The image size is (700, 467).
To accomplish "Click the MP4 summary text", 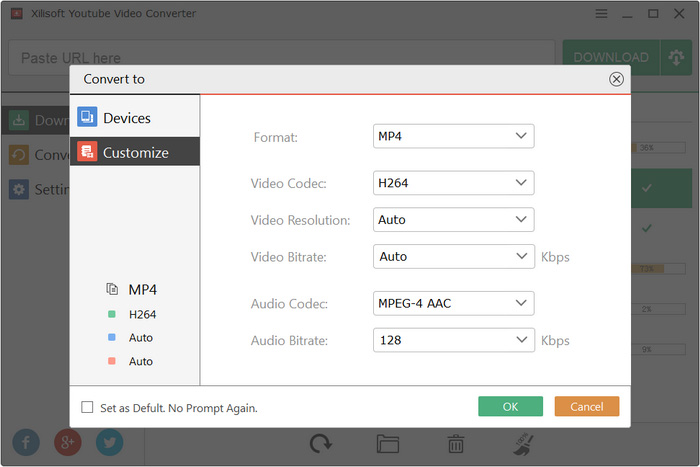I will 142,290.
